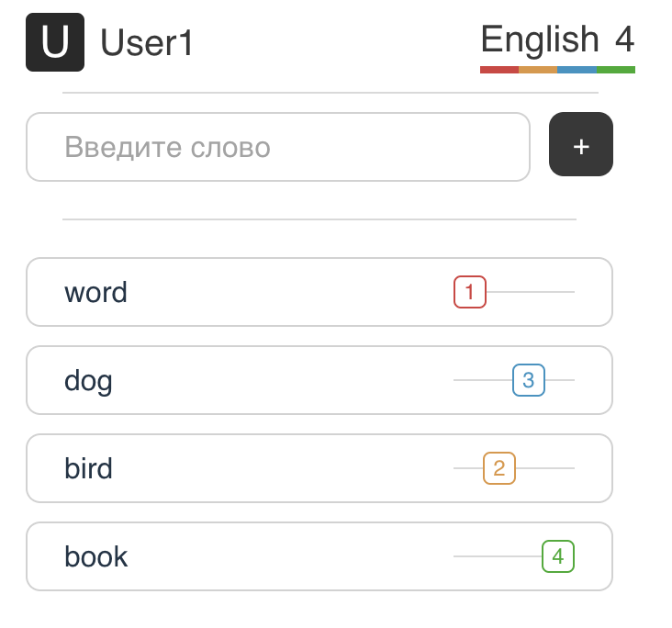The height and width of the screenshot is (628, 672).
Task: Select the "bird" word entry
Action: tap(89, 468)
